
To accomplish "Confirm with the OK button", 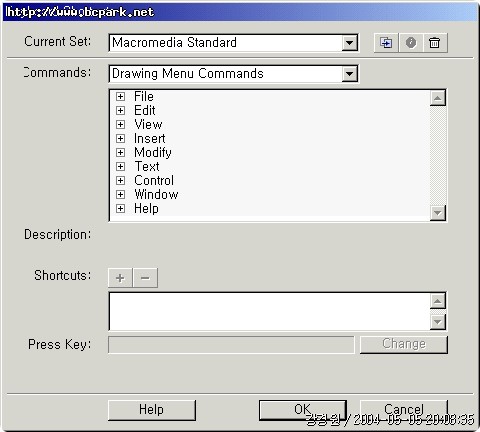I will pos(303,410).
